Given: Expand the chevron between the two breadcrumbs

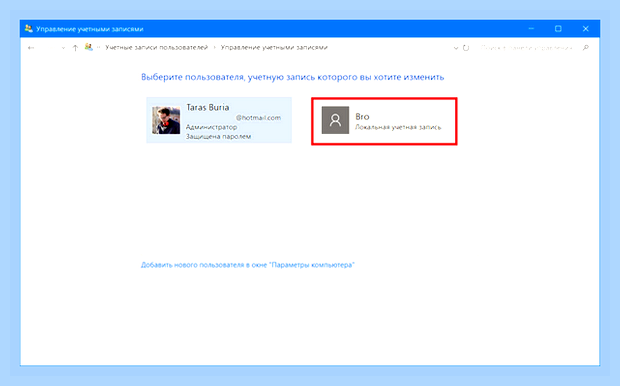Looking at the screenshot, I should coord(214,48).
